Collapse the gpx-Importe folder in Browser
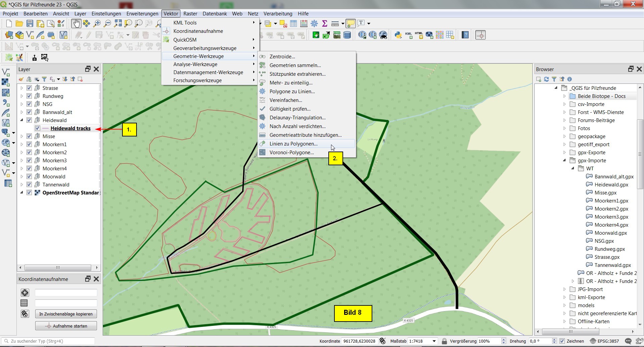The height and width of the screenshot is (347, 644). (x=565, y=161)
